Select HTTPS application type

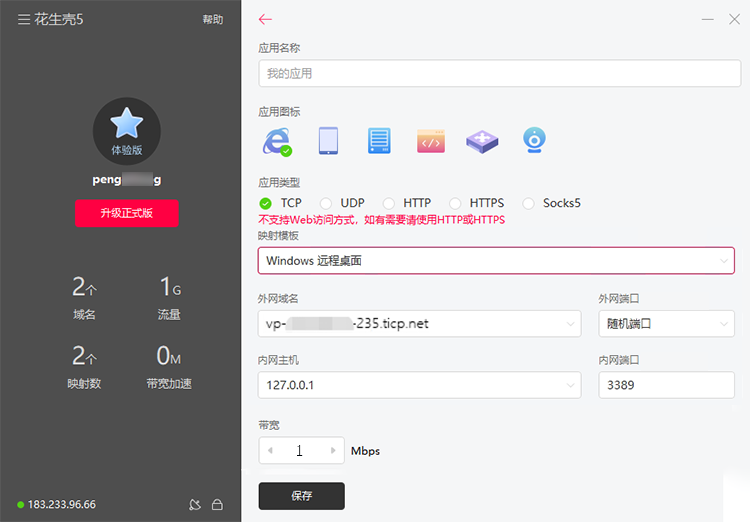click(x=455, y=203)
